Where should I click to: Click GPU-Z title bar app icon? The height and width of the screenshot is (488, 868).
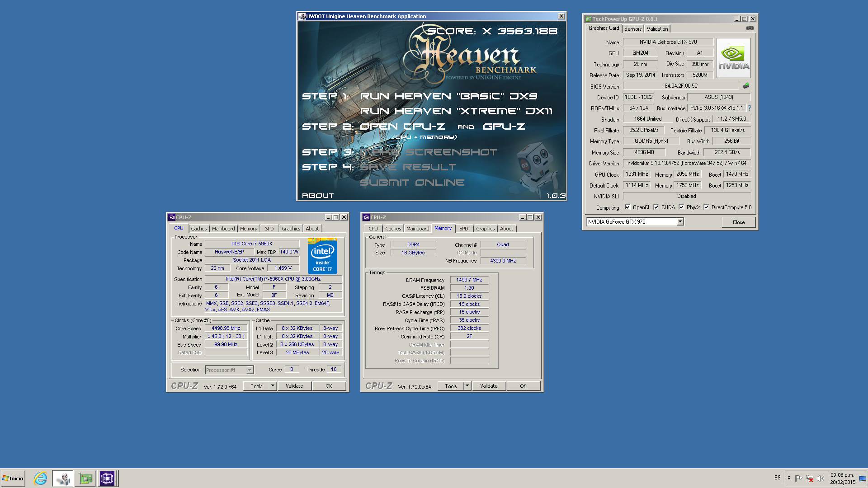coord(588,19)
